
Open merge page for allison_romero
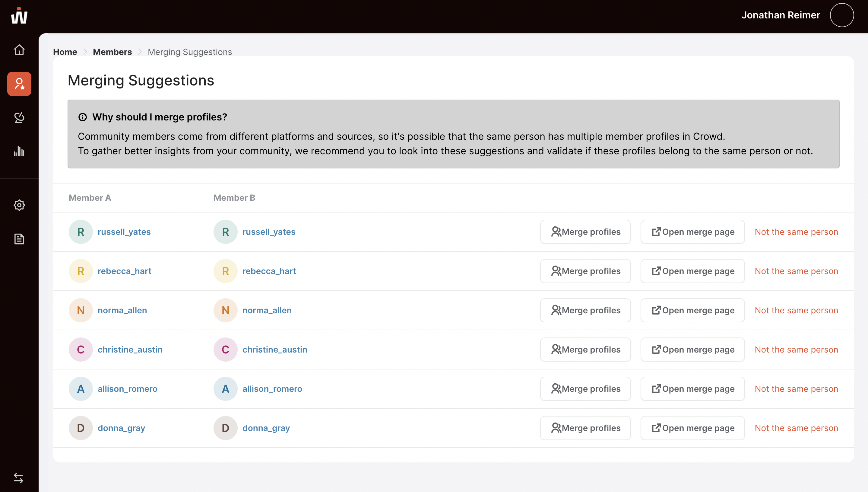point(692,388)
